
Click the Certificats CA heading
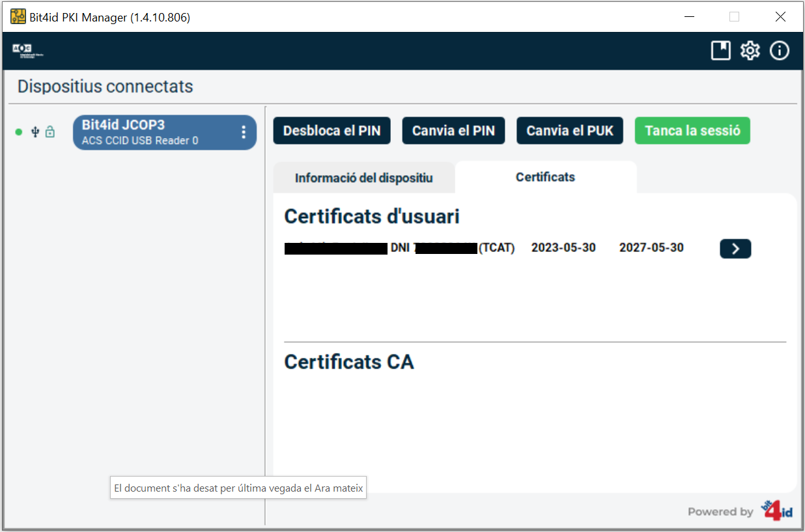pos(349,362)
